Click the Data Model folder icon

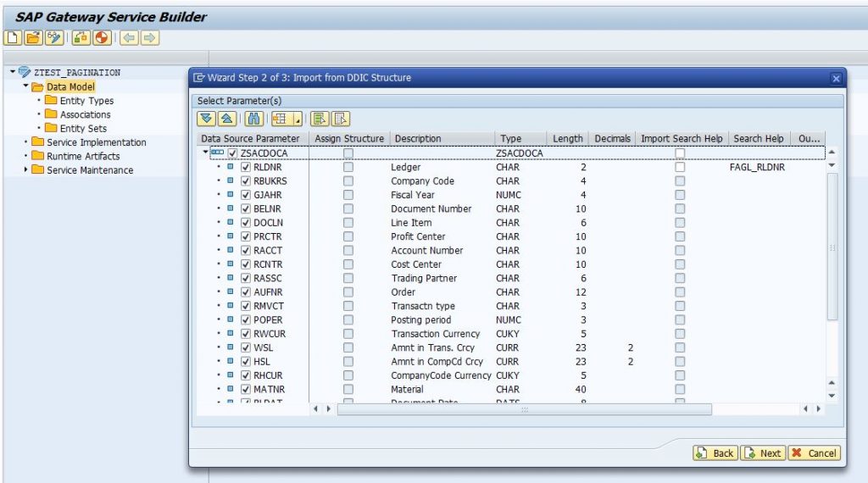tap(37, 87)
